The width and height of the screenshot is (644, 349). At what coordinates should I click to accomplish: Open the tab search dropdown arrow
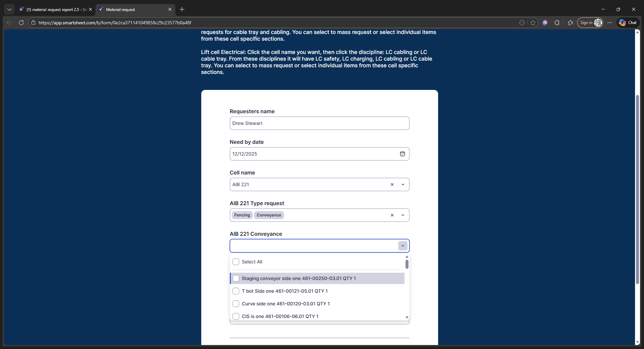click(9, 9)
